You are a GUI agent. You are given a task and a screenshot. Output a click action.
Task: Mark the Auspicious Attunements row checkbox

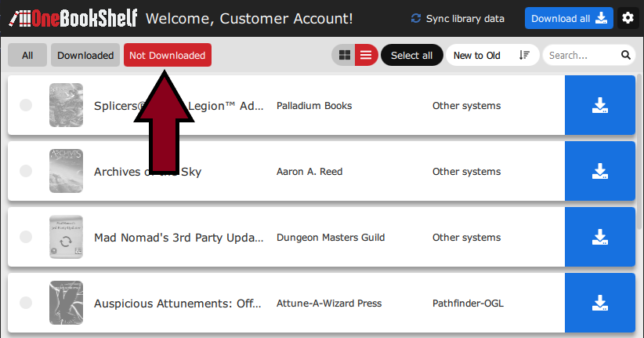[26, 303]
